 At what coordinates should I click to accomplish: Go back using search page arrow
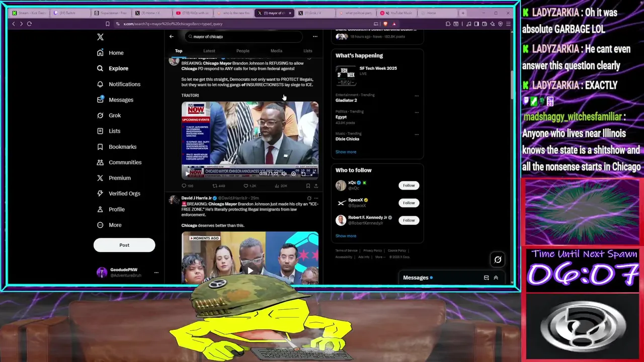point(171,36)
